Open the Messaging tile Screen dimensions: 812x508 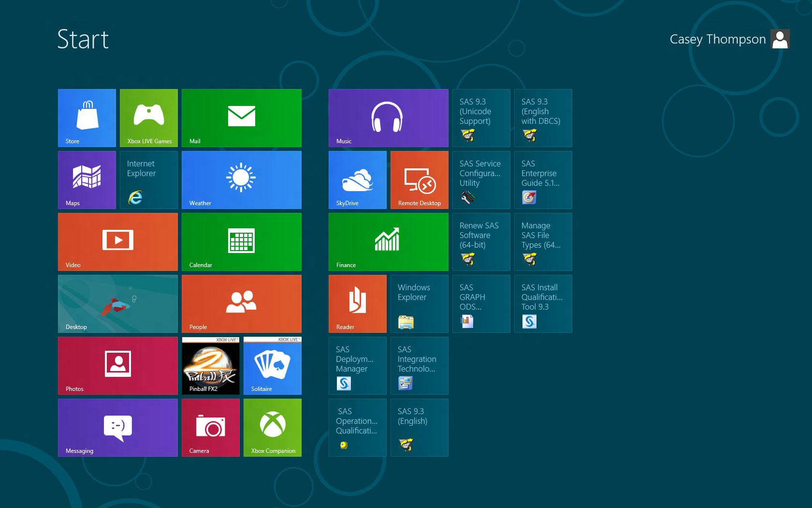pos(118,428)
